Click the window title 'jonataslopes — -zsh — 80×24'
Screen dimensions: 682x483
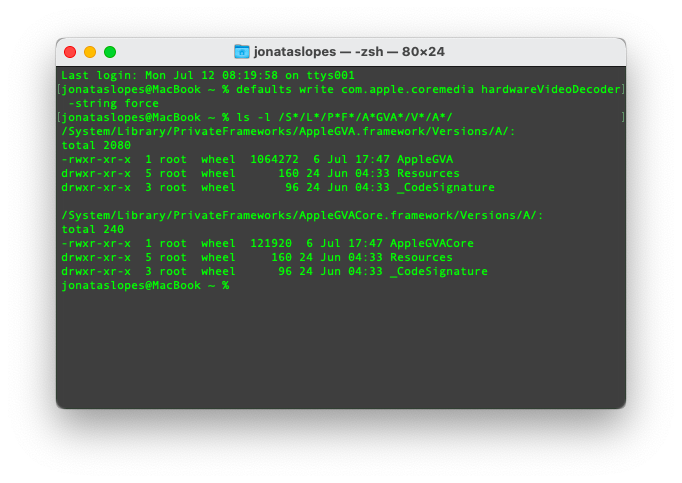(349, 52)
